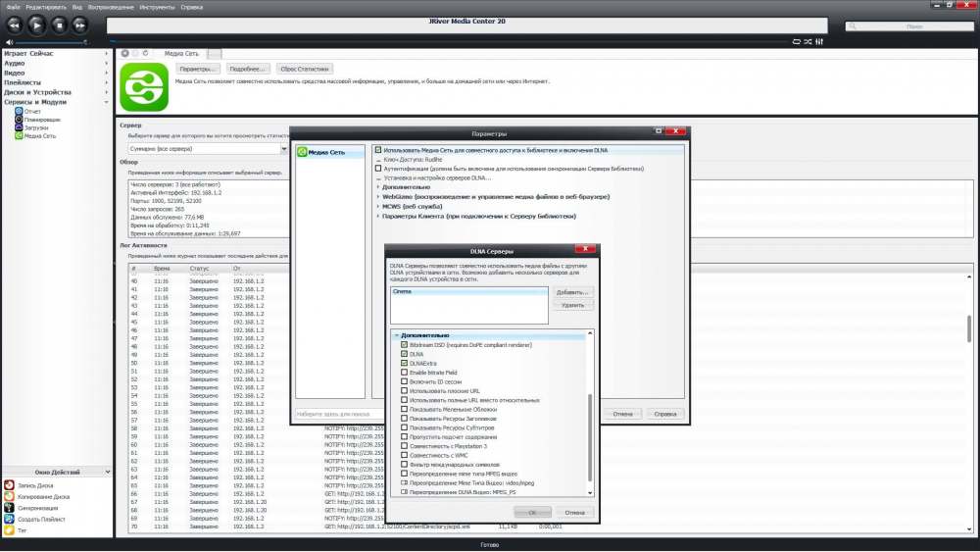The height and width of the screenshot is (552, 980).
Task: Launch Запись Диска burn disc icon
Action: (9, 485)
